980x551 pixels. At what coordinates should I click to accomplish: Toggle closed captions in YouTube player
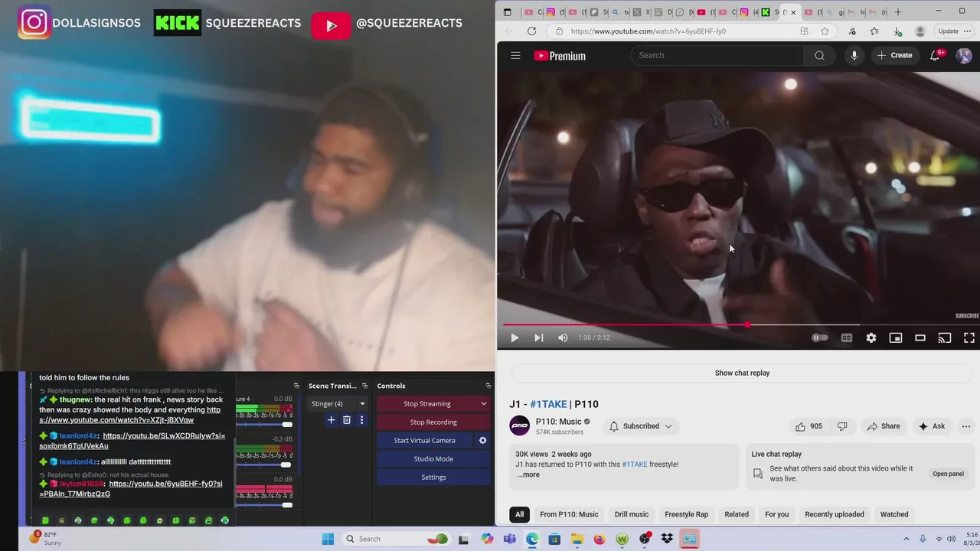pyautogui.click(x=847, y=337)
